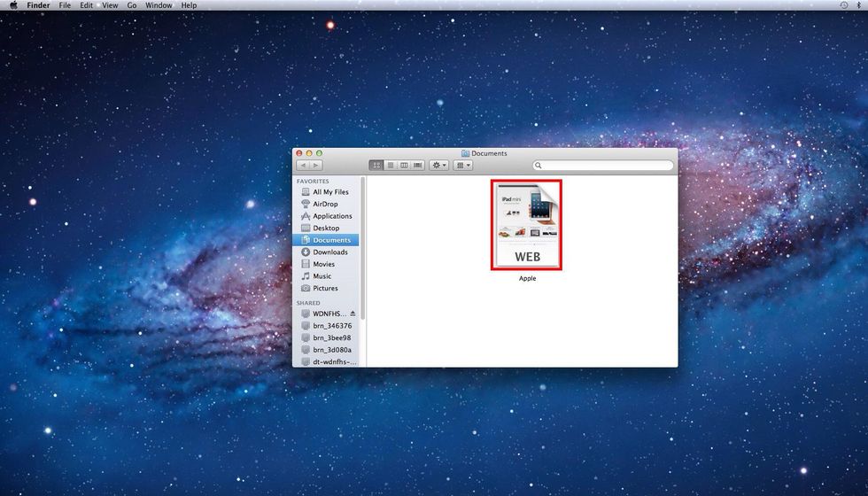The width and height of the screenshot is (868, 496).
Task: Eject the WDNFHS shared device
Action: pyautogui.click(x=353, y=314)
